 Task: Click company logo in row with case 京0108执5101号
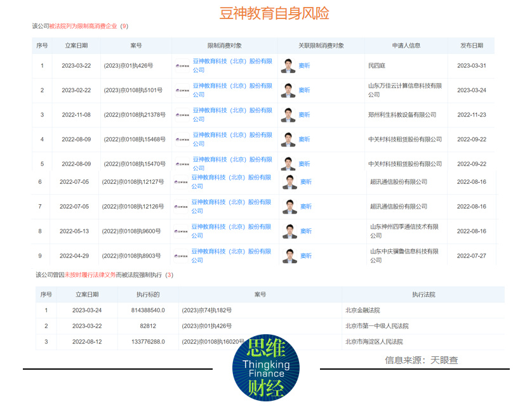[182, 90]
